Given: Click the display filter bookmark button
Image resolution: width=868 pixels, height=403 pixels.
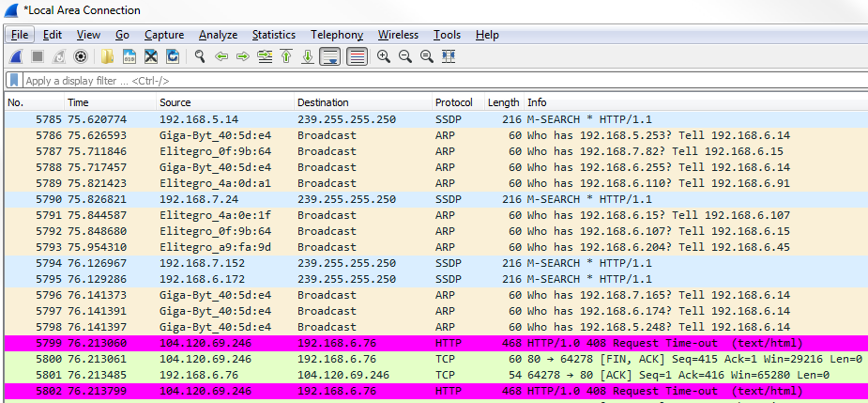Looking at the screenshot, I should click(x=14, y=81).
